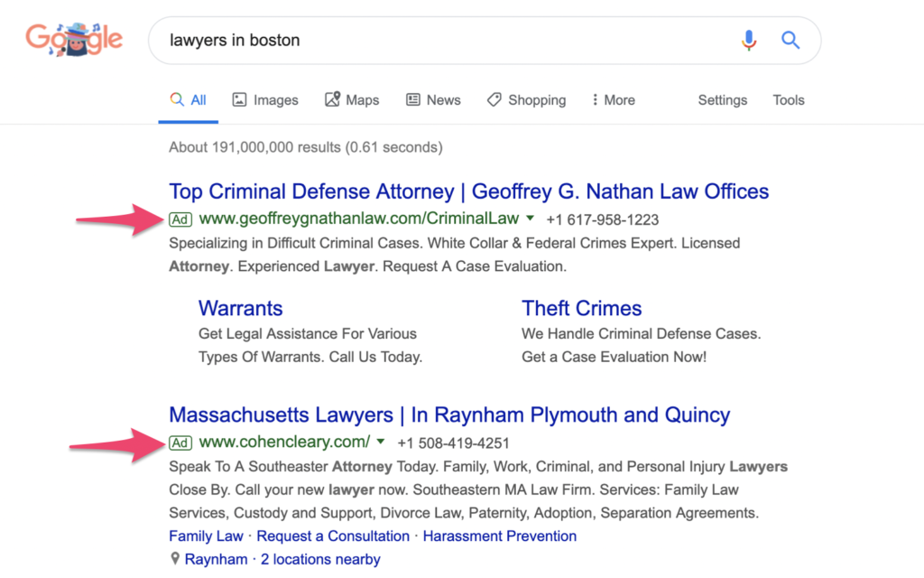Click the newspaper icon beside News
Image resolution: width=924 pixels, height=578 pixels.
point(413,99)
